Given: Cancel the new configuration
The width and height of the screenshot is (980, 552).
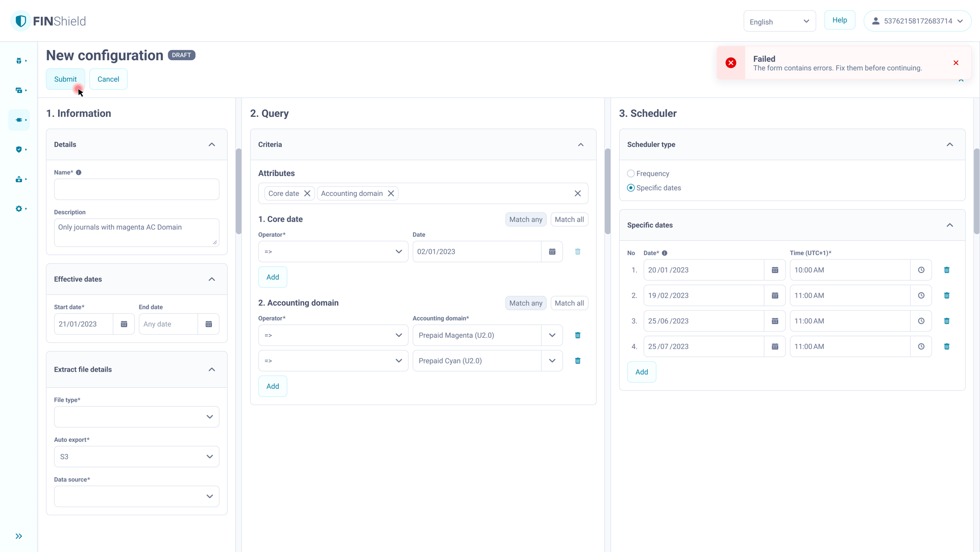Looking at the screenshot, I should click(108, 79).
